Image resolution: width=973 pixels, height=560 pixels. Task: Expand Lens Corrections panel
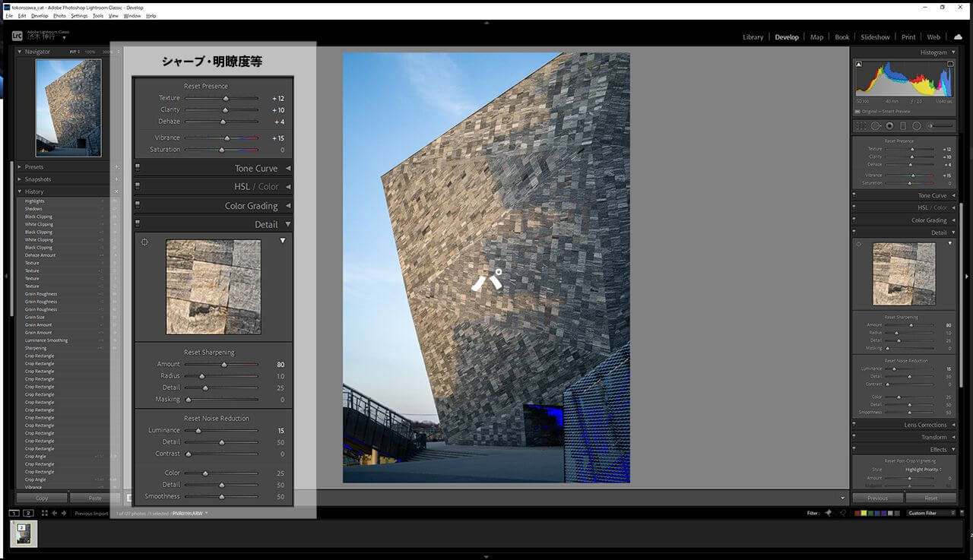[x=953, y=425]
